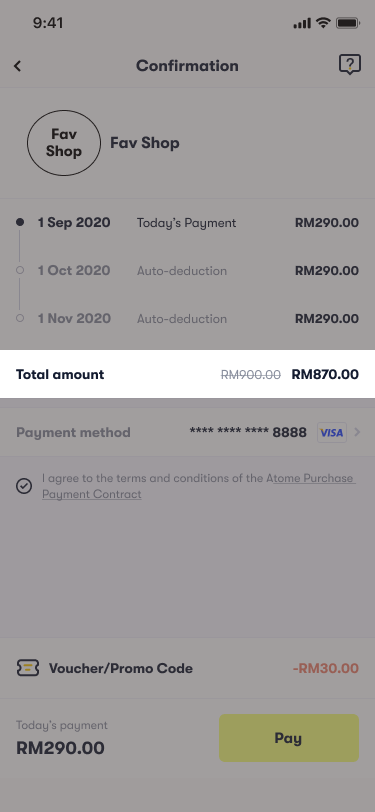Tap the Total amount row
375x812 pixels.
[x=188, y=374]
